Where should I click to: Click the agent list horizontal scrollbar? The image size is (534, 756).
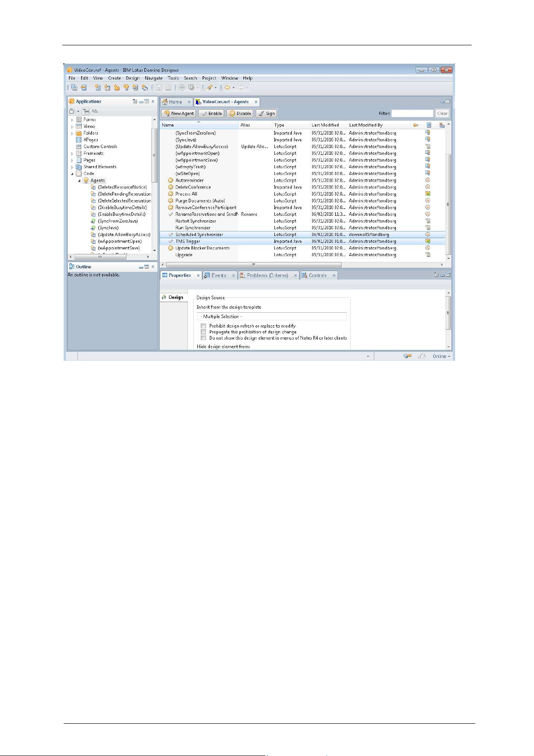253,265
